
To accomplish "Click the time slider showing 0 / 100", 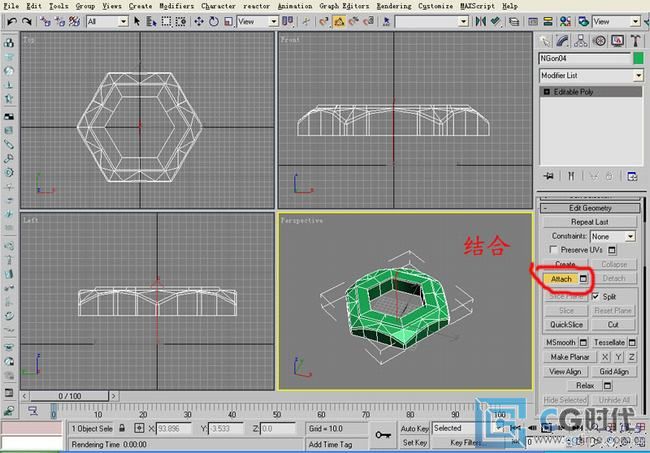I will click(69, 396).
